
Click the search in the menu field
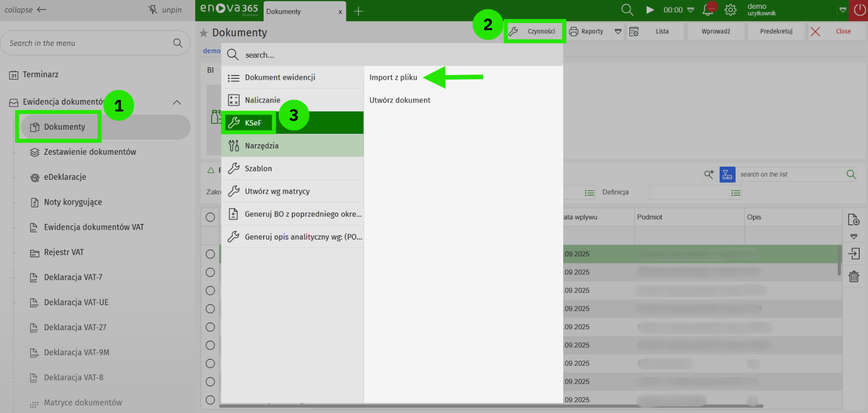click(x=89, y=43)
